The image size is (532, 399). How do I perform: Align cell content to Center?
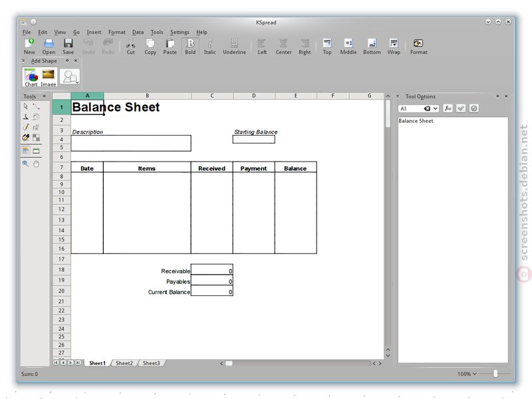point(283,47)
